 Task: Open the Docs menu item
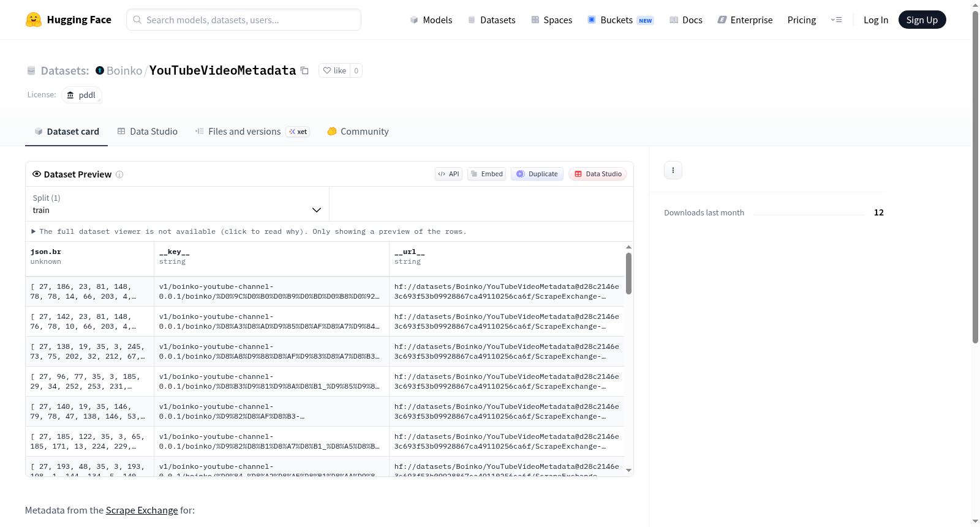(685, 20)
